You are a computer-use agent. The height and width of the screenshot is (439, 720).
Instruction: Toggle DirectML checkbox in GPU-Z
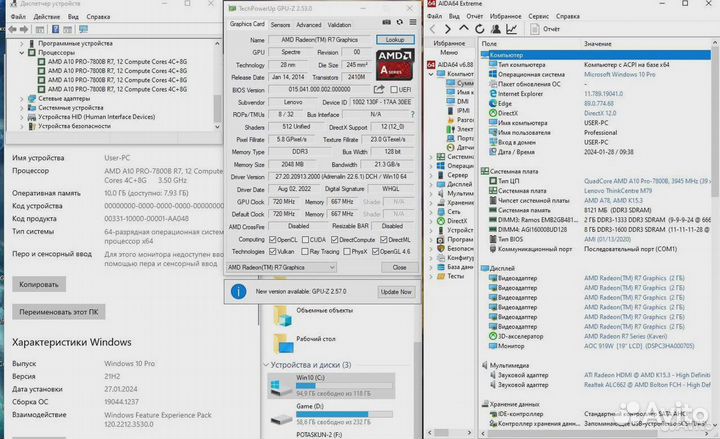[383, 240]
